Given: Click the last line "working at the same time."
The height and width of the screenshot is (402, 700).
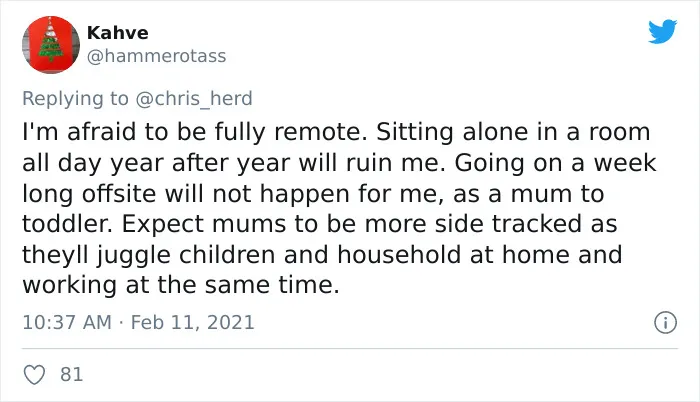Looking at the screenshot, I should point(181,285).
